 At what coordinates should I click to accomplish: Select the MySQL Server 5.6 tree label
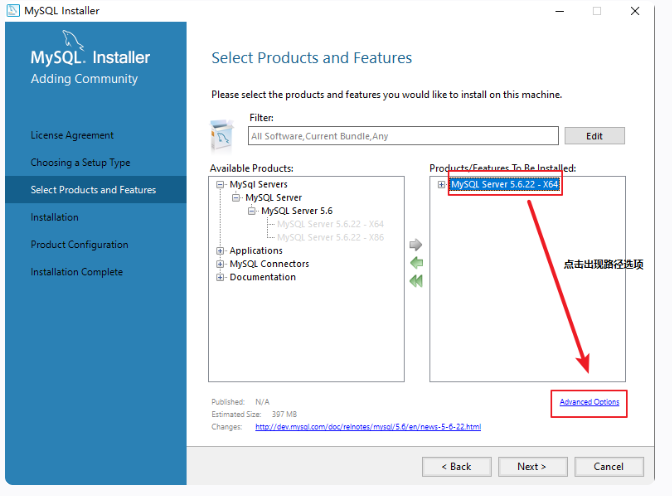297,211
